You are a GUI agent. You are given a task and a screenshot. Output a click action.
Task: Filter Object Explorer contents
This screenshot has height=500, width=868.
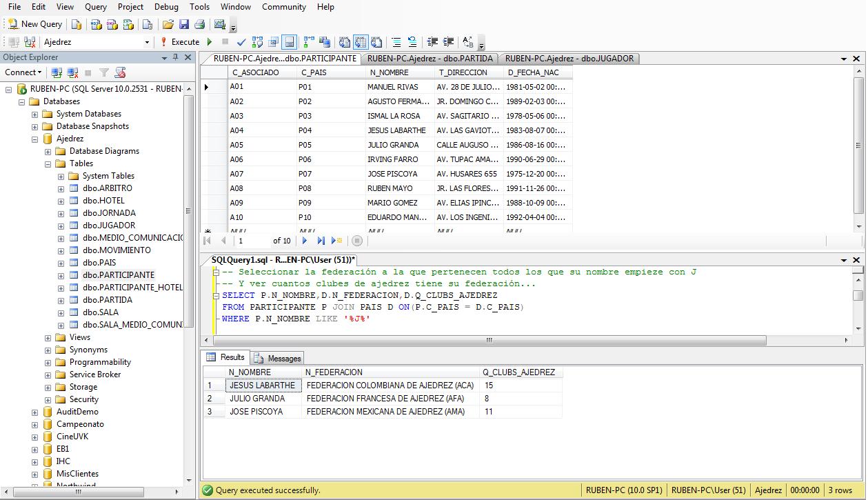tap(104, 72)
